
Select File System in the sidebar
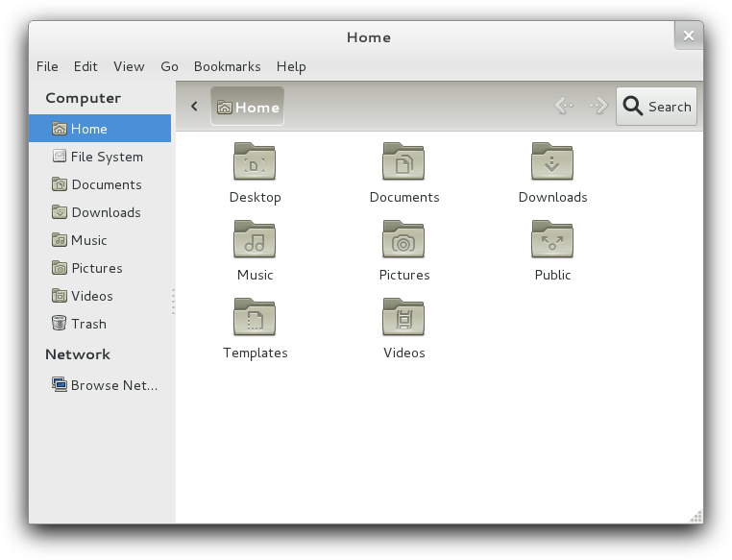click(100, 157)
